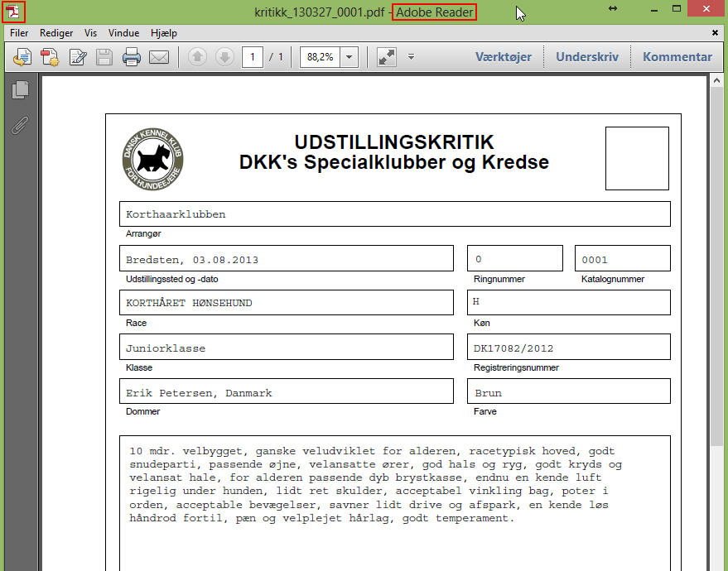Image resolution: width=728 pixels, height=571 pixels.
Task: Open the zoom level dropdown arrow
Action: click(x=350, y=57)
